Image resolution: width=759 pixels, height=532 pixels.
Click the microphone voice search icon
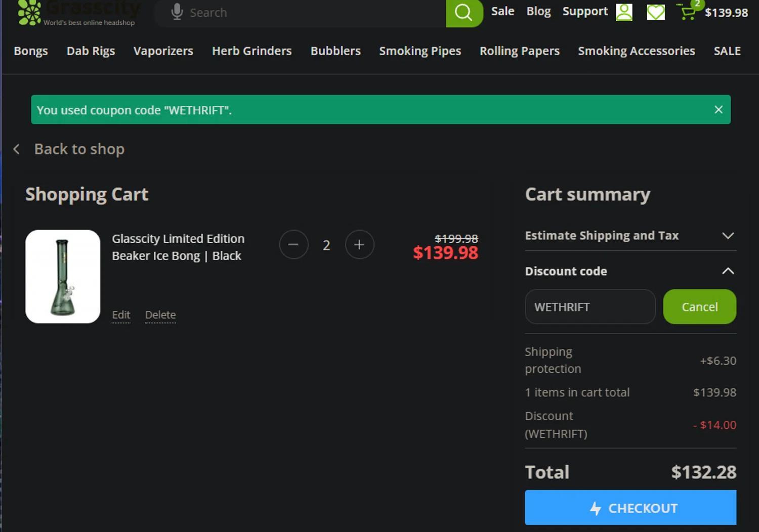point(177,12)
